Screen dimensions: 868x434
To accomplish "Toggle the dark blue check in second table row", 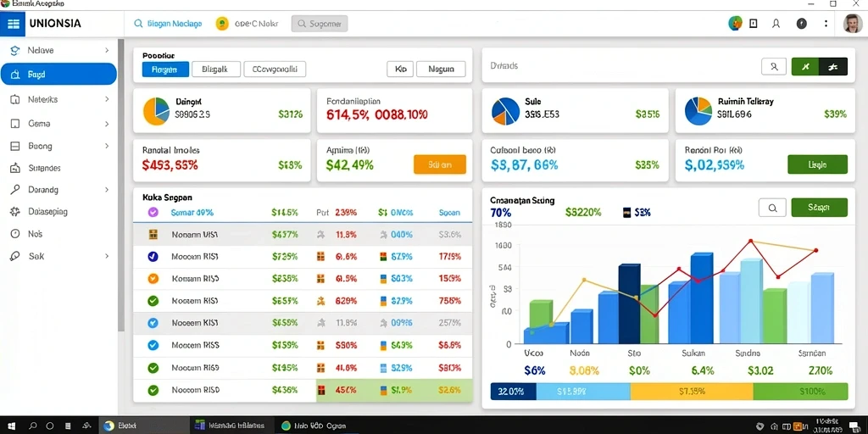I will coord(153,256).
